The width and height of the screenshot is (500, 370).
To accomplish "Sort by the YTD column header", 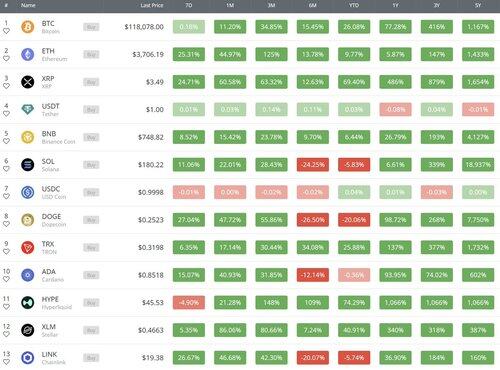I will (x=354, y=5).
